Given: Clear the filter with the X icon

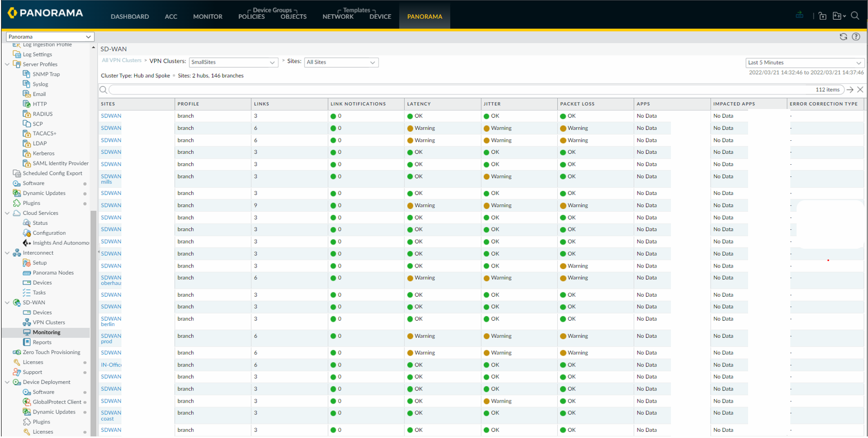Looking at the screenshot, I should pos(860,90).
